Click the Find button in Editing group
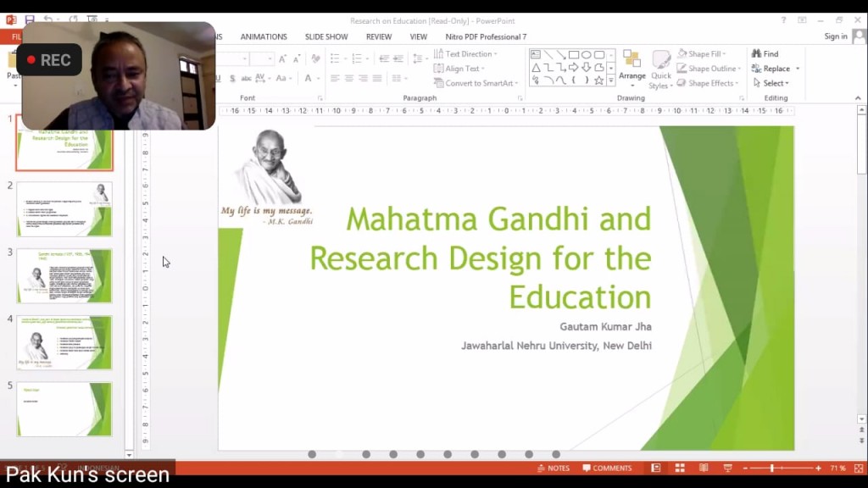Screen dimensions: 868x488 765,53
